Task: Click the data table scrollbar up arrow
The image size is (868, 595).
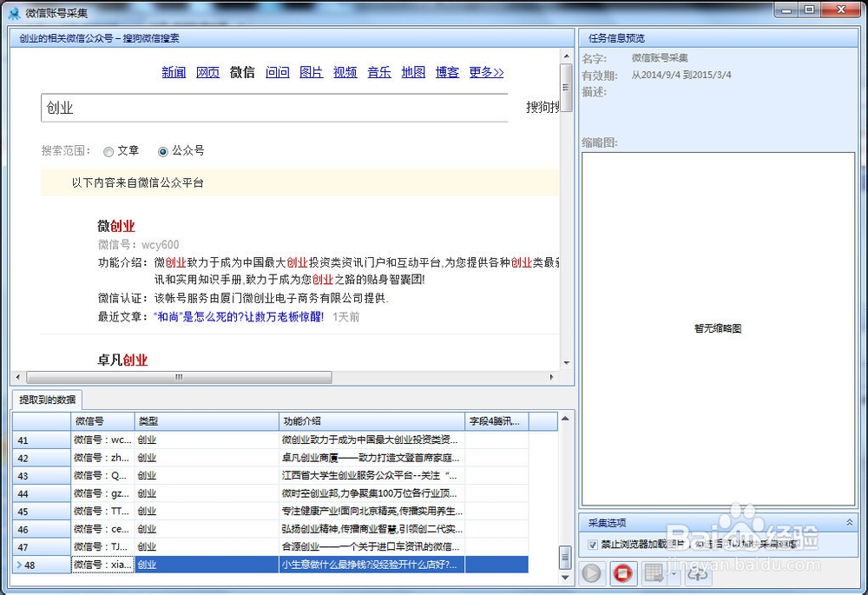Action: click(565, 419)
